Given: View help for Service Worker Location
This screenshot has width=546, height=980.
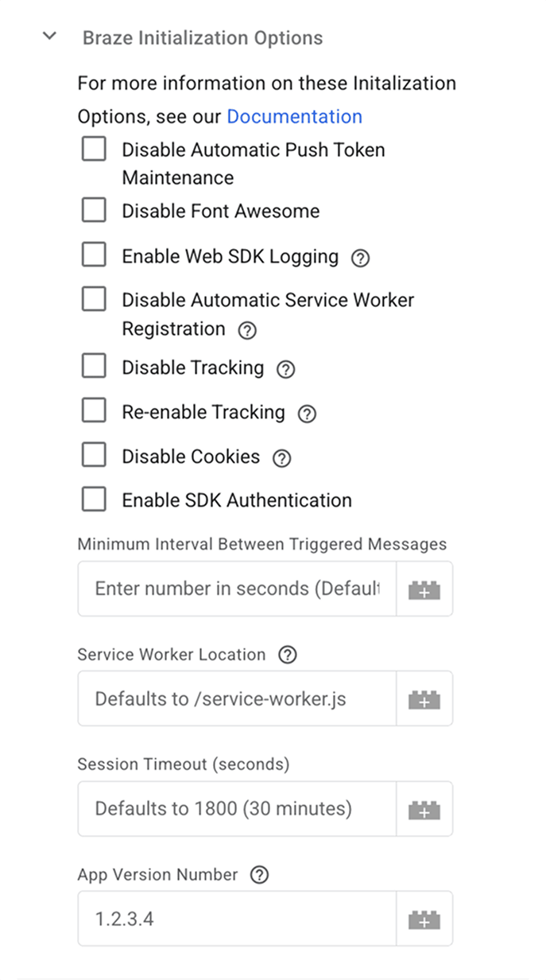Looking at the screenshot, I should coord(287,655).
